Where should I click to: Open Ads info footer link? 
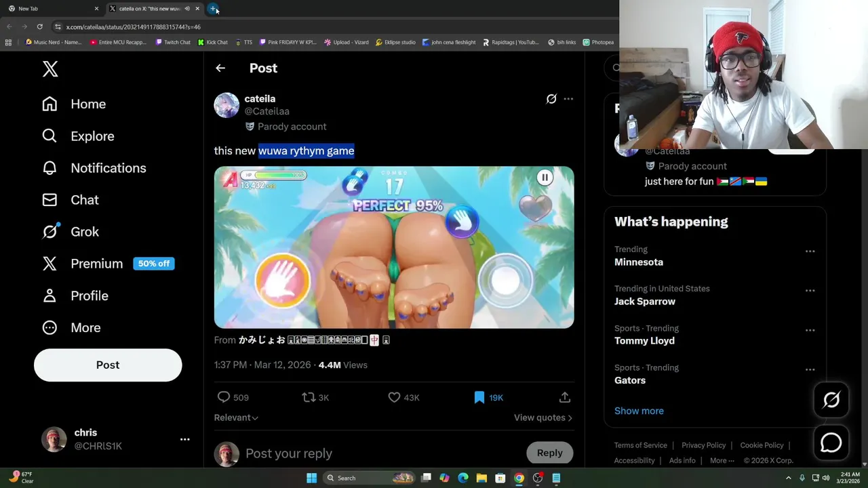pyautogui.click(x=682, y=460)
